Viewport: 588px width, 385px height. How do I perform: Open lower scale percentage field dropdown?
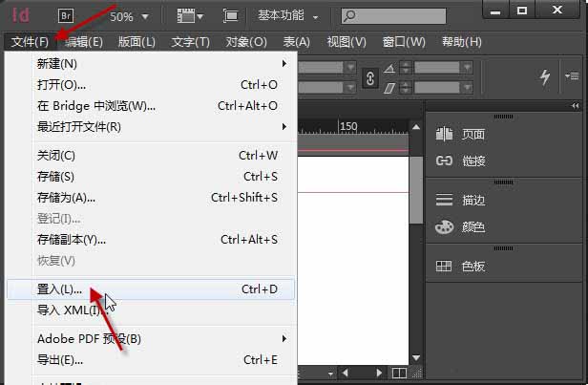point(350,88)
